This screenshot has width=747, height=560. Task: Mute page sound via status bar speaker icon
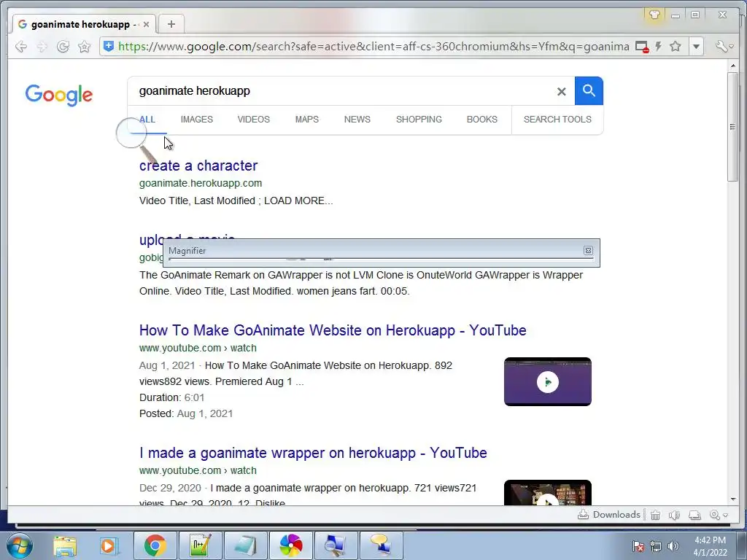pyautogui.click(x=674, y=515)
